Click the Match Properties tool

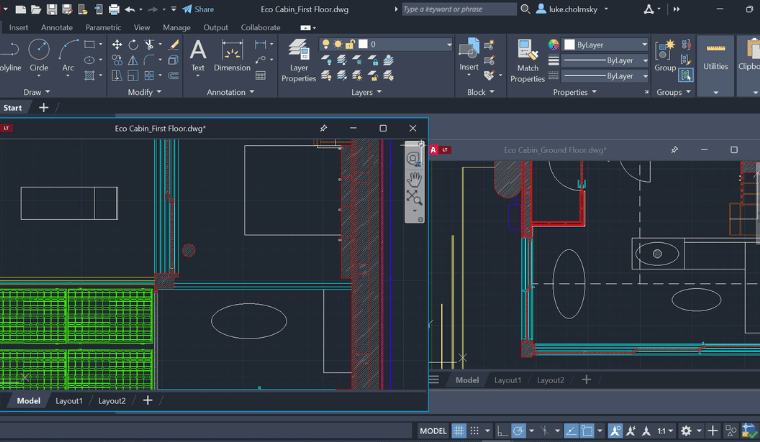pos(527,61)
